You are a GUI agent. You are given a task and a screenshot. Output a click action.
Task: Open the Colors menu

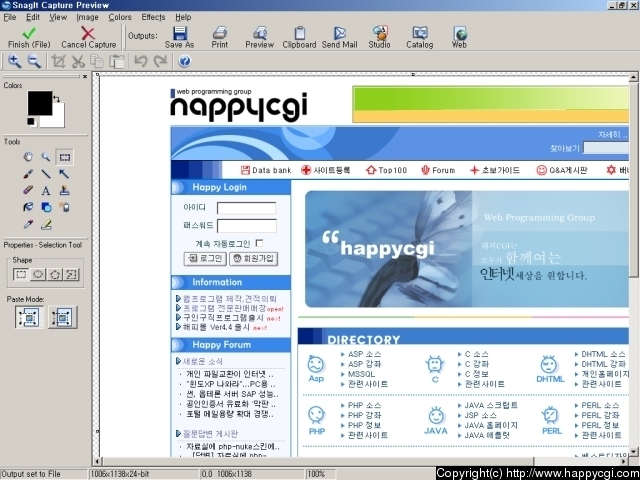coord(120,17)
